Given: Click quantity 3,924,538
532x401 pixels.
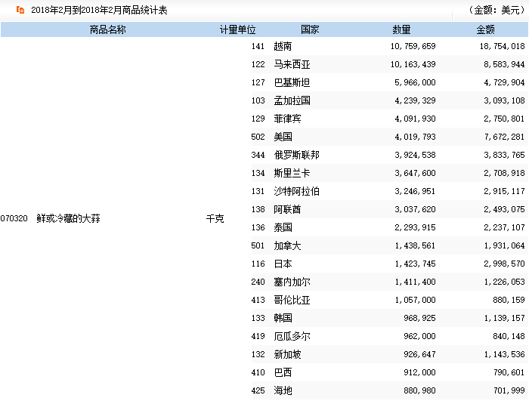Looking at the screenshot, I should coord(416,155).
